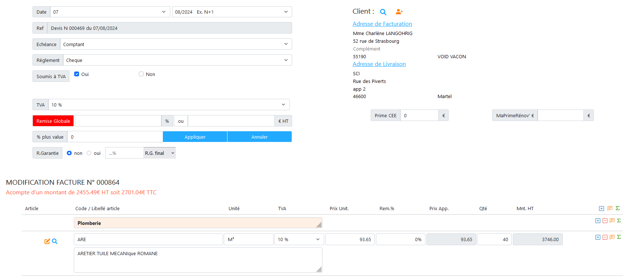The width and height of the screenshot is (644, 278).
Task: Add a comment from the table header icon
Action: [x=610, y=208]
